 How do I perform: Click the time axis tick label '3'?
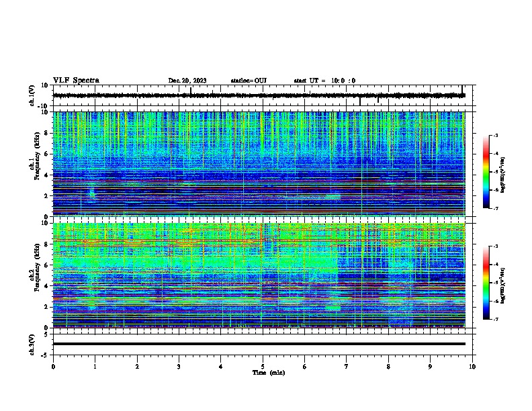179,367
